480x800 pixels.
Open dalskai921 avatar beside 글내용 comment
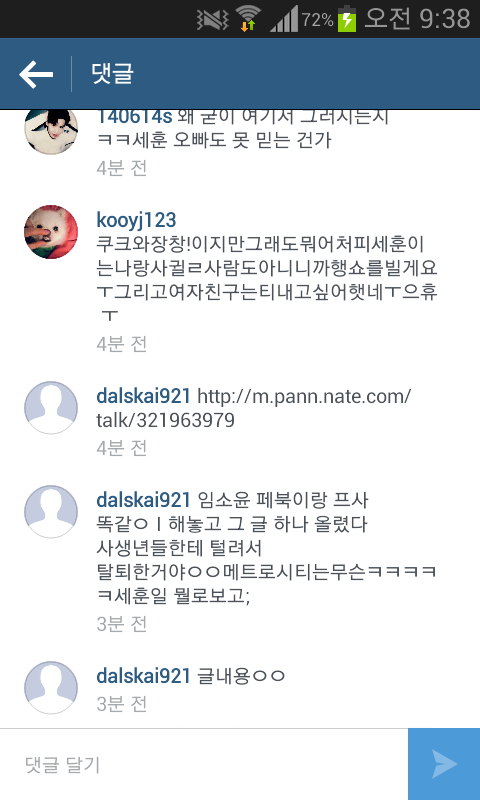click(51, 687)
